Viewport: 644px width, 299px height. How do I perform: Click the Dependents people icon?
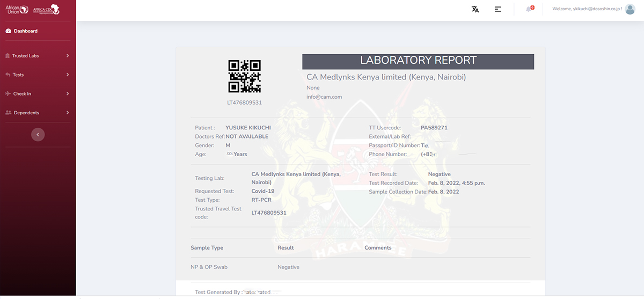pyautogui.click(x=8, y=113)
